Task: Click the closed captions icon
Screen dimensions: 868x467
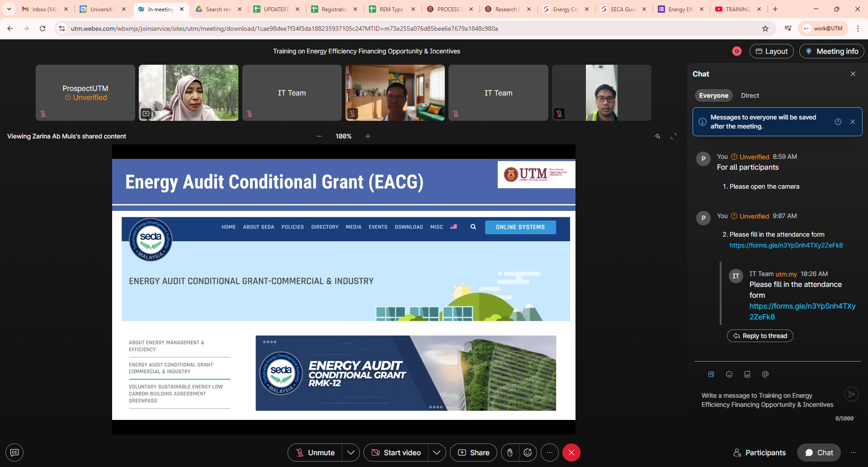Action: coord(14,453)
